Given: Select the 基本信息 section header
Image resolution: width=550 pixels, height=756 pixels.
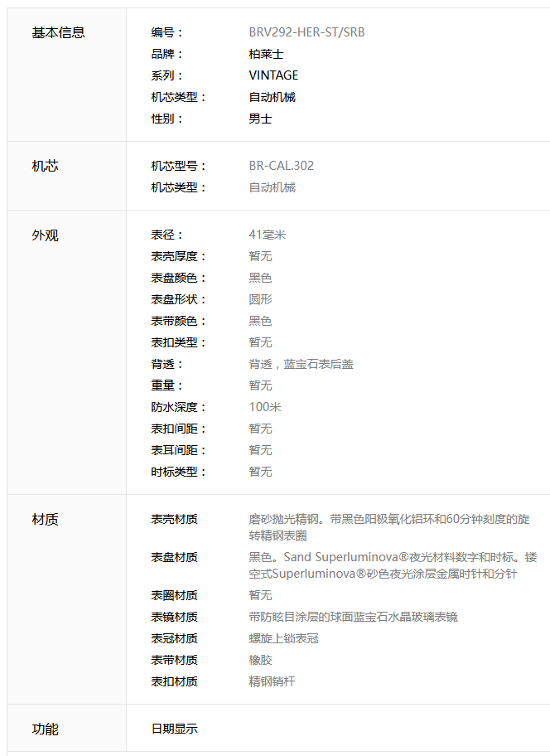Looking at the screenshot, I should click(x=58, y=32).
